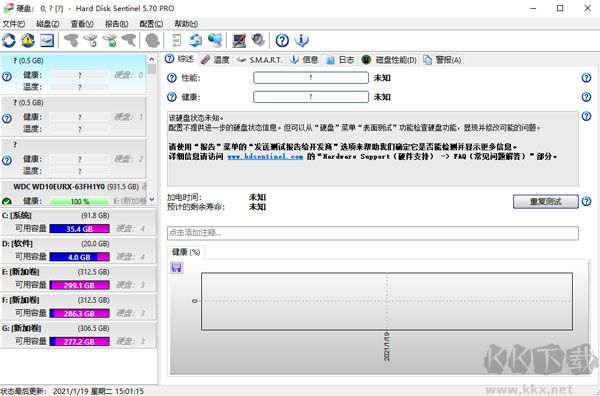Click the refresh toolbar icon
Viewport: 600px width, 396px height.
click(9, 40)
